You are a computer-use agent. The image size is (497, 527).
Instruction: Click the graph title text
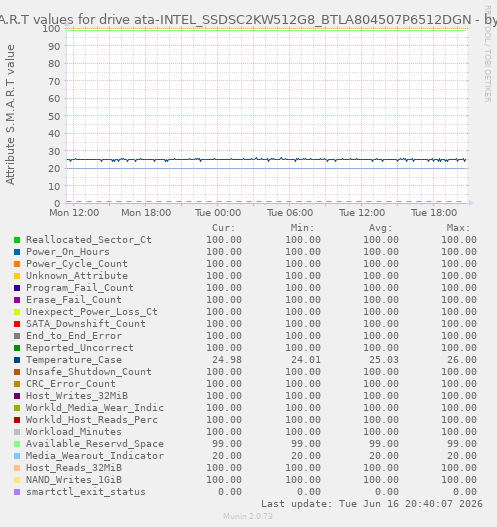click(x=248, y=20)
